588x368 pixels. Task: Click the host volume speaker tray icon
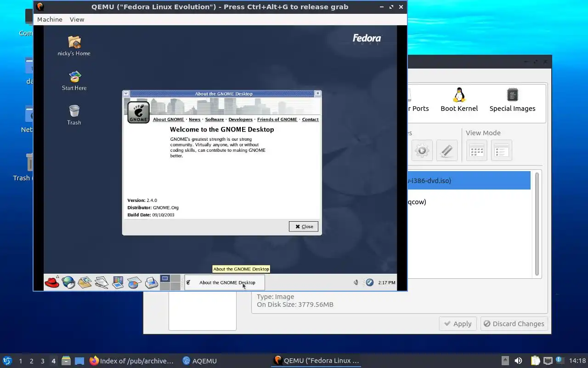point(518,361)
